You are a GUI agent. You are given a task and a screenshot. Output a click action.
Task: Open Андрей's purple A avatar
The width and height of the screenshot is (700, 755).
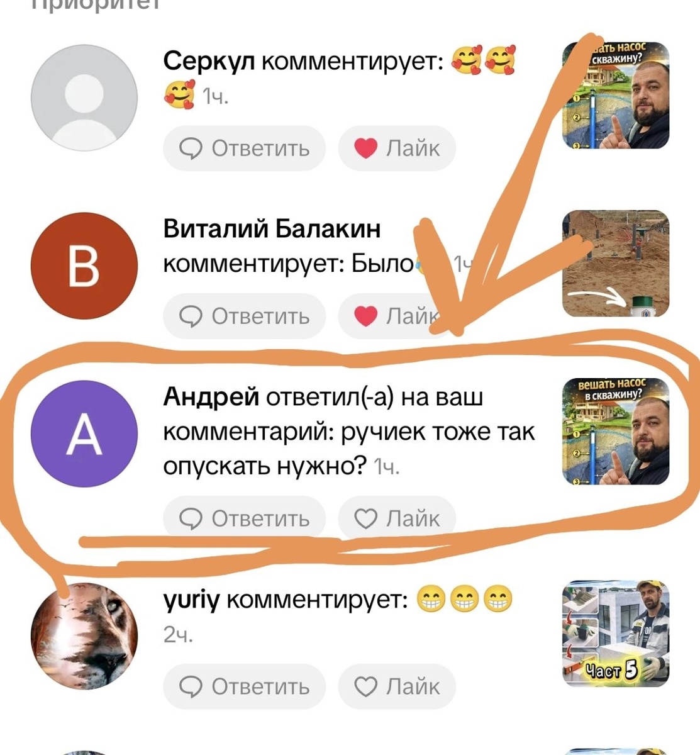[x=84, y=434]
